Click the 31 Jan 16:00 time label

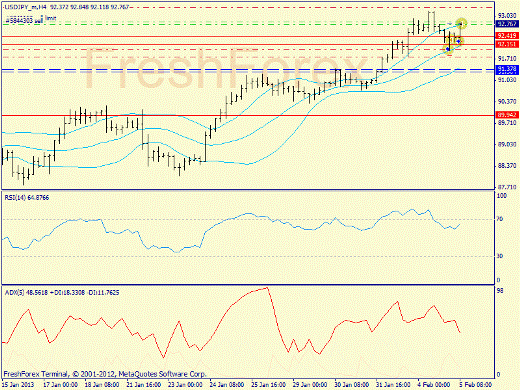(393, 385)
